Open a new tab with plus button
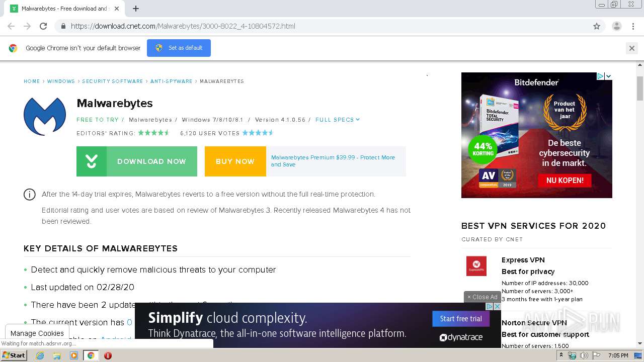This screenshot has height=362, width=644. point(136,9)
